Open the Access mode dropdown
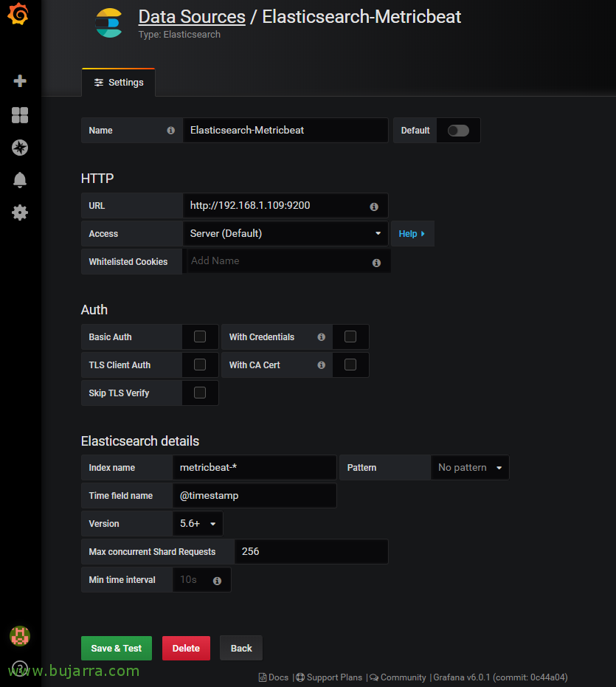 tap(285, 233)
